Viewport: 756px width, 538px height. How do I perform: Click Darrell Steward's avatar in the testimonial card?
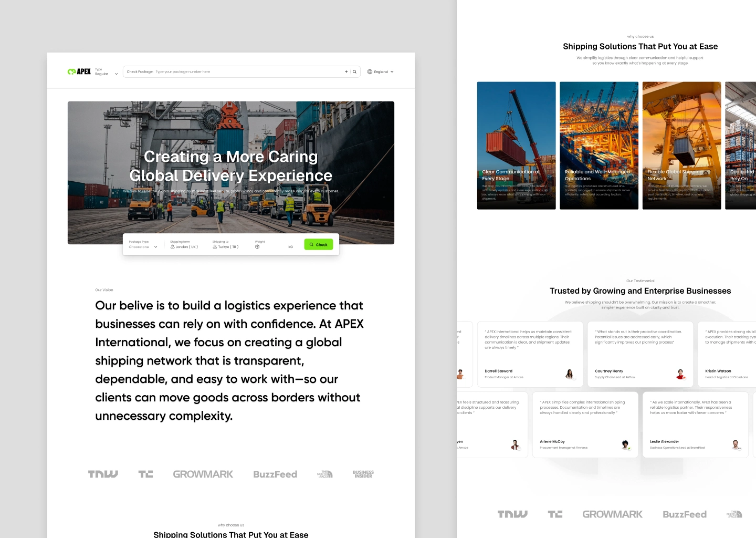(x=570, y=374)
